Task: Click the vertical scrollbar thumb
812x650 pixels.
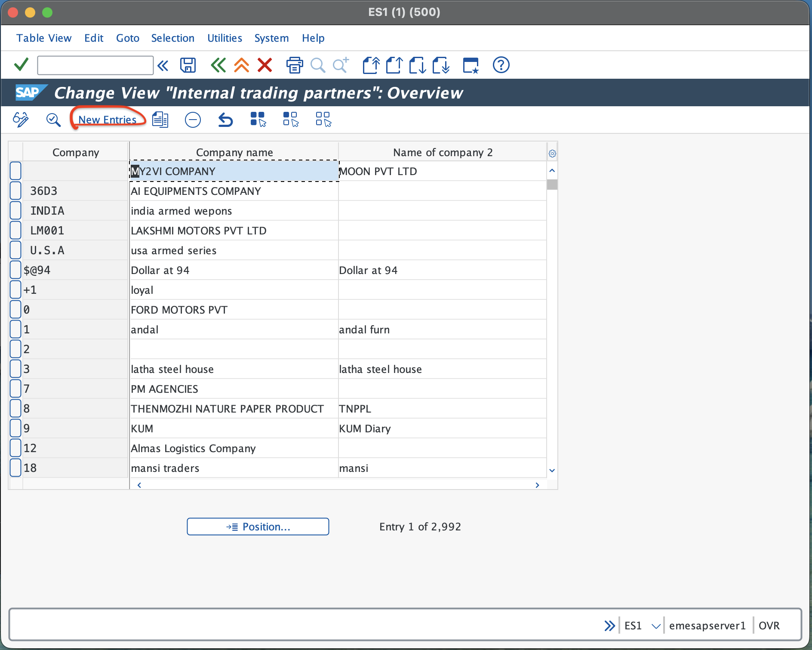Action: [x=552, y=184]
